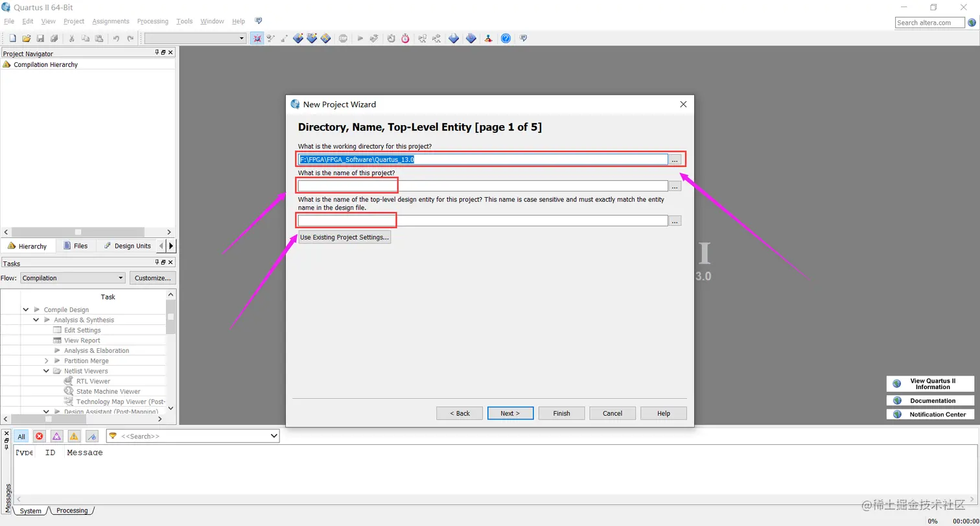Click the project name input field
Image resolution: width=980 pixels, height=526 pixels.
[483, 186]
